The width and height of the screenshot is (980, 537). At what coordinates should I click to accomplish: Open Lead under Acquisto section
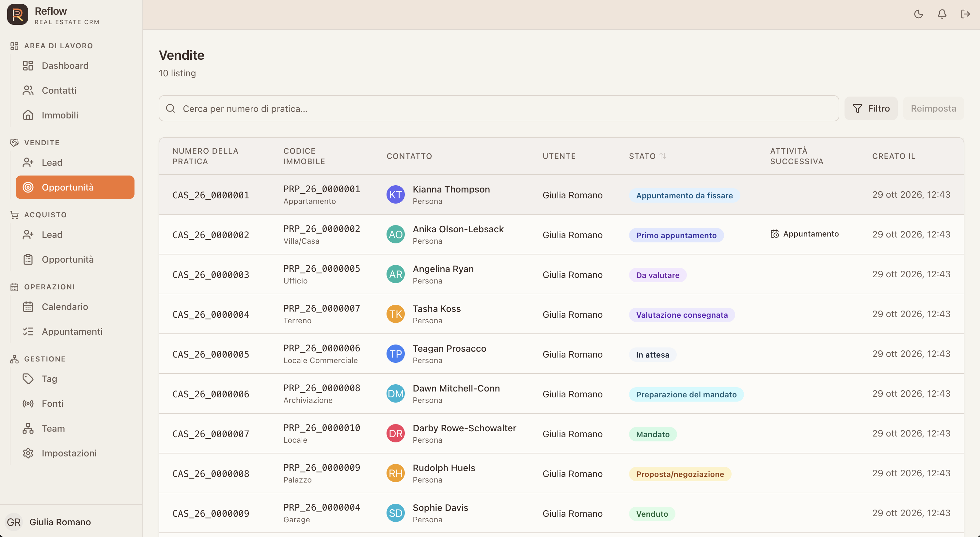pos(75,235)
